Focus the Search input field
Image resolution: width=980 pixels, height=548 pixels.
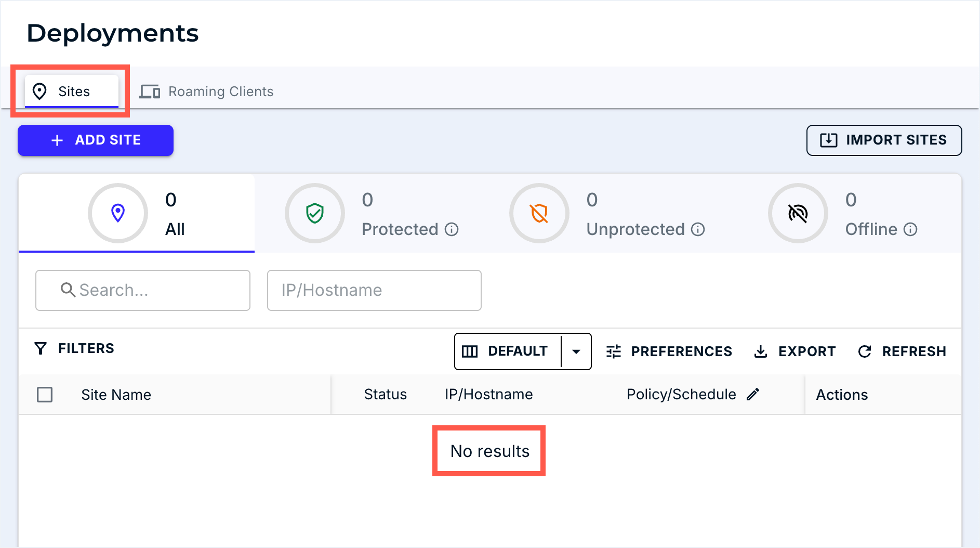click(143, 290)
